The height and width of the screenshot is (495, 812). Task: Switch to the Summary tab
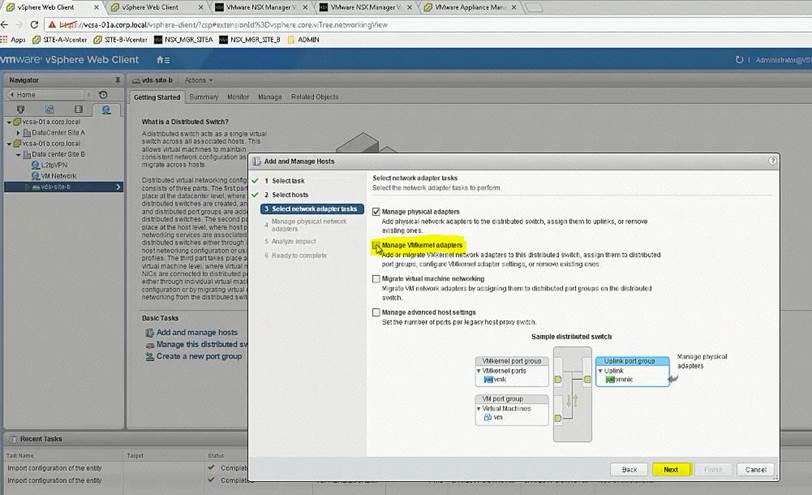(204, 97)
